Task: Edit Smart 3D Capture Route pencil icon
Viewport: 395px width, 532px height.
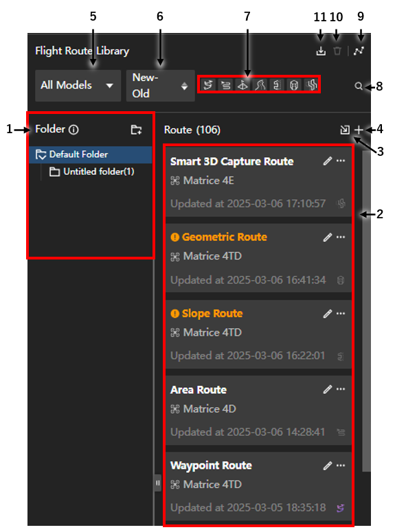Action: [328, 161]
